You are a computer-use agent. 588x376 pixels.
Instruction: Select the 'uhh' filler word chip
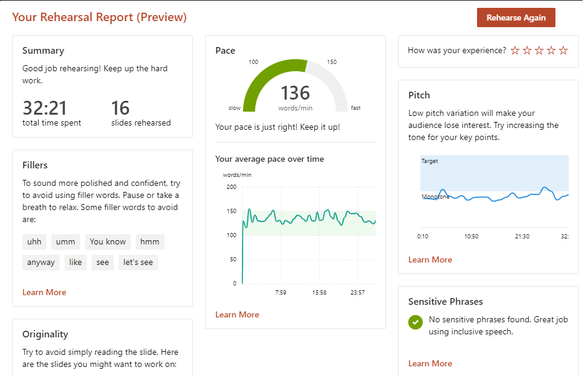click(34, 242)
